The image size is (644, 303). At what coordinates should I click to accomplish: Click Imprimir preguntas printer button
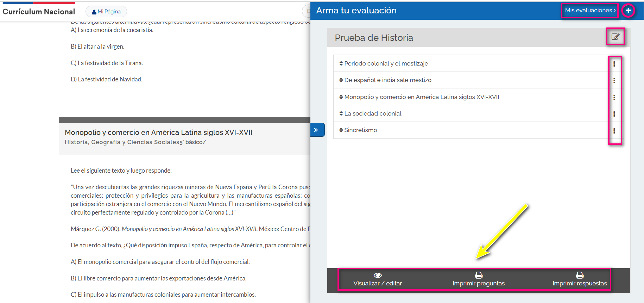click(x=479, y=279)
